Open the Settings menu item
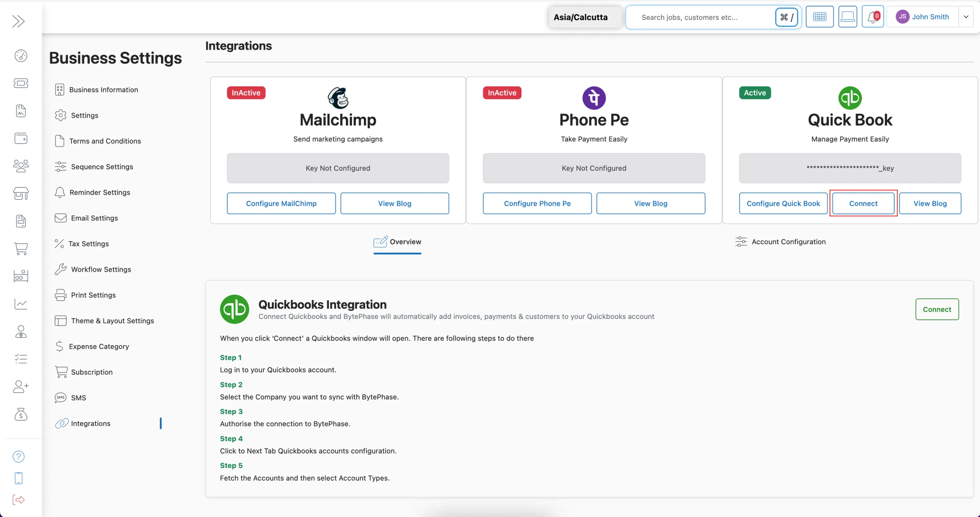Screen dimensions: 980x517 pos(77,115)
